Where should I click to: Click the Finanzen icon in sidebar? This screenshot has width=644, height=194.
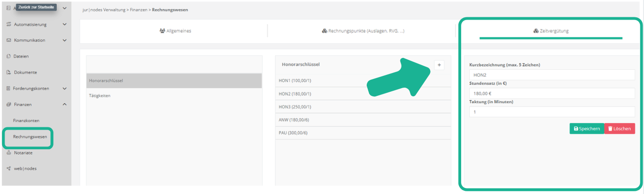[x=9, y=105]
